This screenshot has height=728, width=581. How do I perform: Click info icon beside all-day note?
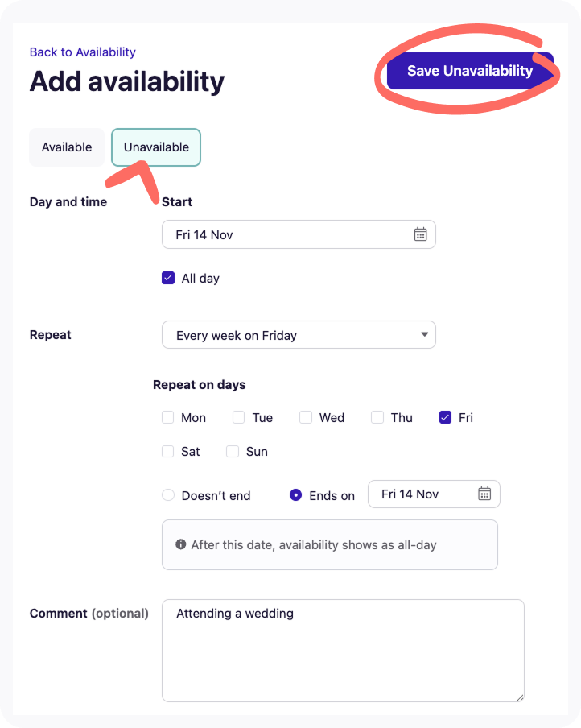pyautogui.click(x=181, y=545)
